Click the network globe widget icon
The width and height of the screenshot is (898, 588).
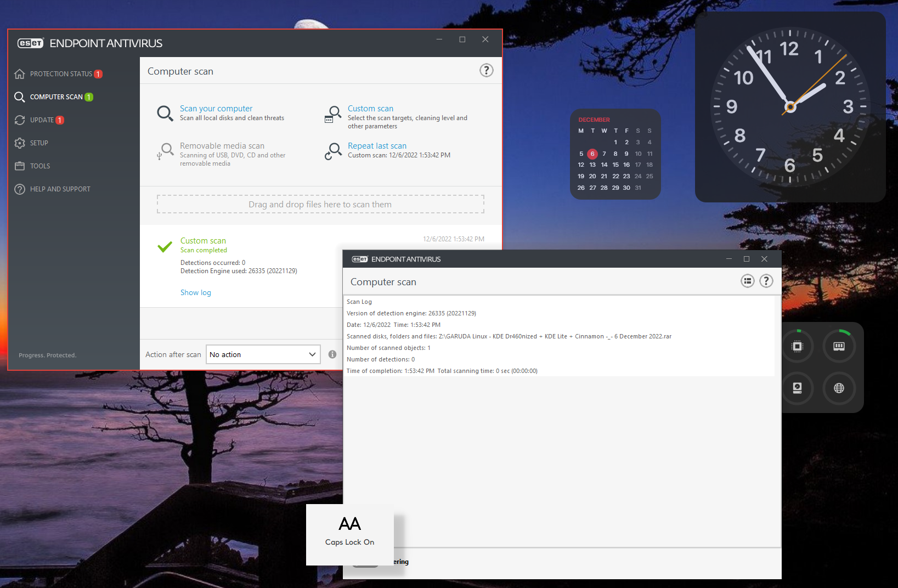click(839, 388)
